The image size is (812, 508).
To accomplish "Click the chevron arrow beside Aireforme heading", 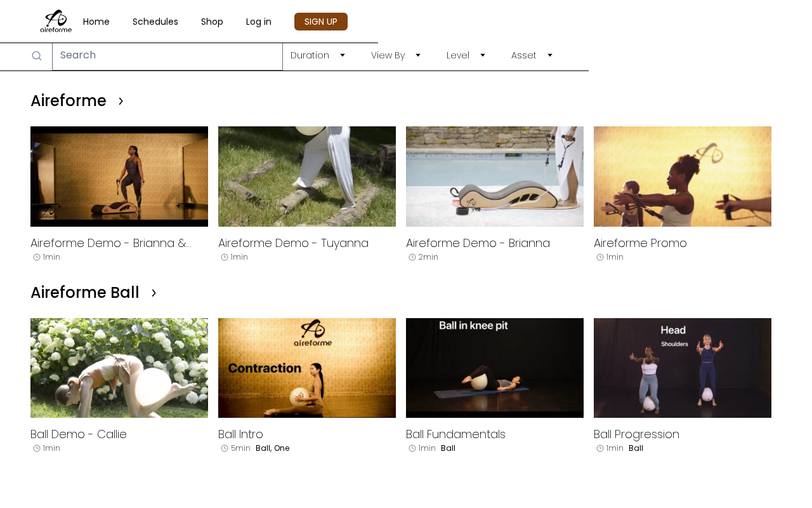I will [121, 101].
